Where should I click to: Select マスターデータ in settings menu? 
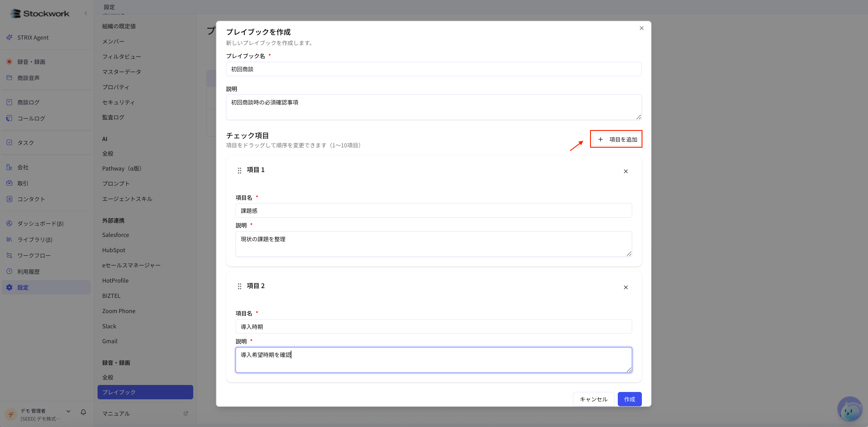pos(122,72)
